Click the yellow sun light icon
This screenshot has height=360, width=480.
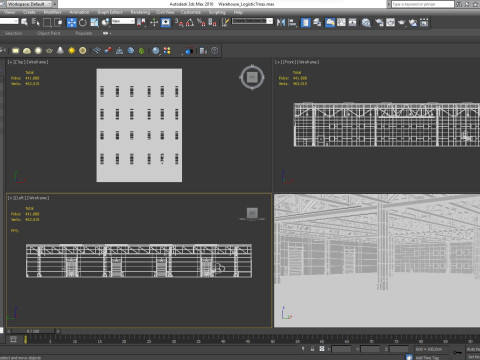tap(71, 51)
